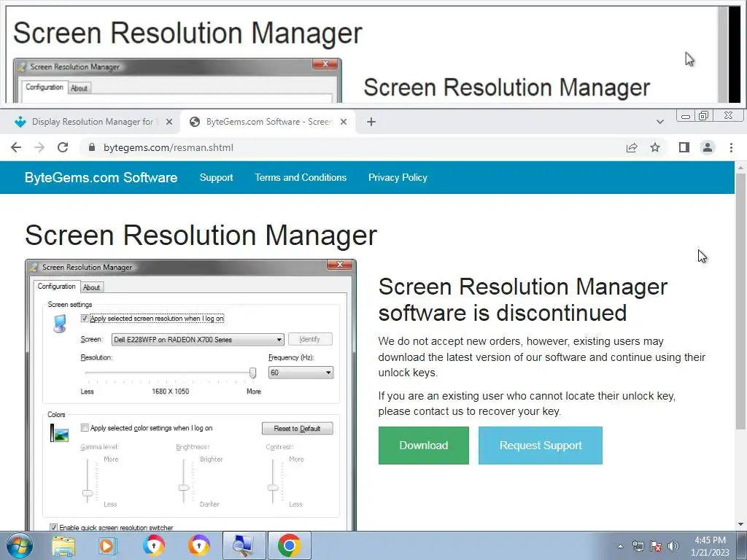Open the tab search chevron dropdown
The image size is (747, 560).
[659, 122]
